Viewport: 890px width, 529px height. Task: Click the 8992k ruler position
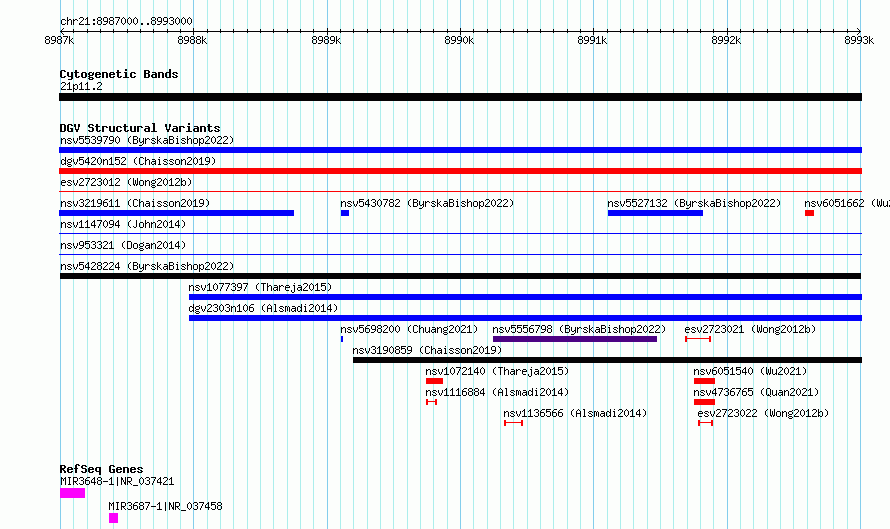pyautogui.click(x=726, y=40)
